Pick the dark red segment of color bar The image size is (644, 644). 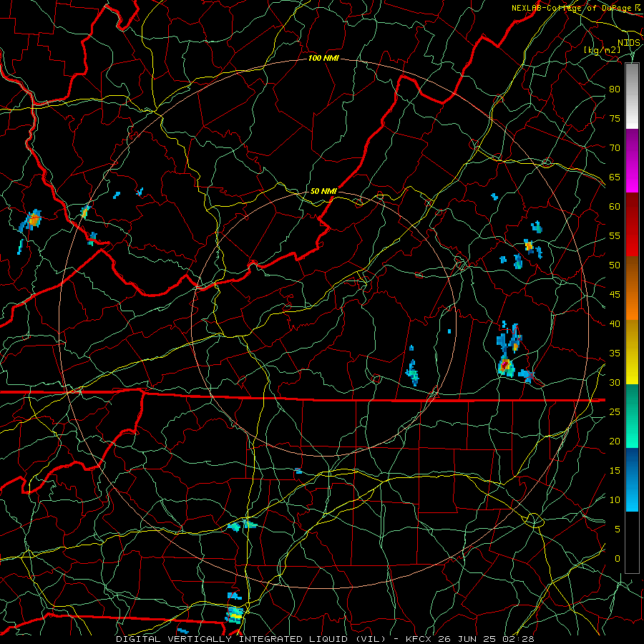[632, 224]
